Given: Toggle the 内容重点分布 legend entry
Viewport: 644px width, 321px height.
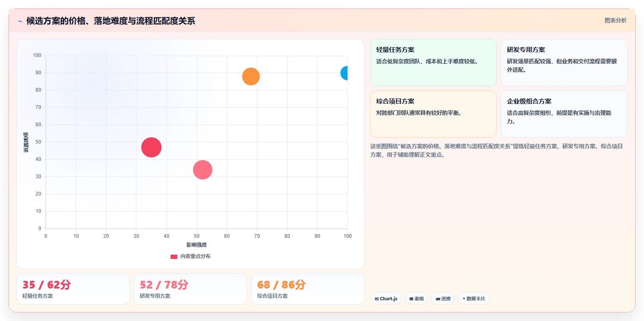Looking at the screenshot, I should coord(190,256).
